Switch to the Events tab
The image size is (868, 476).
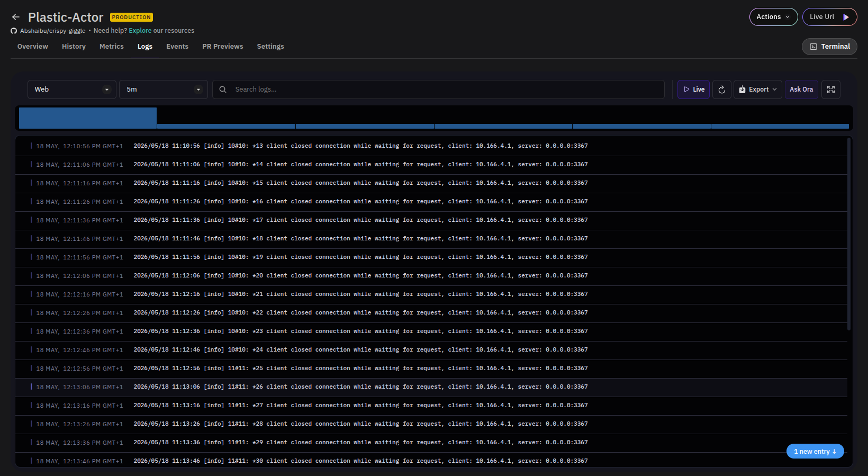tap(177, 47)
